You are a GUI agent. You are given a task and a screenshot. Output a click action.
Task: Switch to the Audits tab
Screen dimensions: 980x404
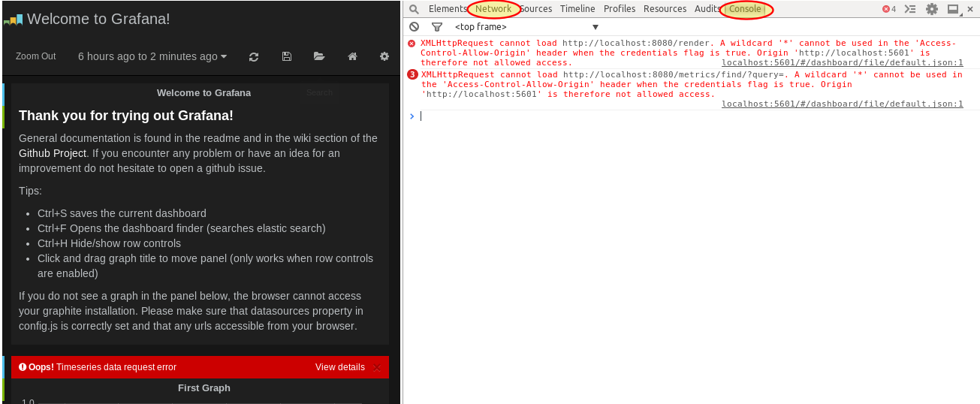click(x=707, y=9)
